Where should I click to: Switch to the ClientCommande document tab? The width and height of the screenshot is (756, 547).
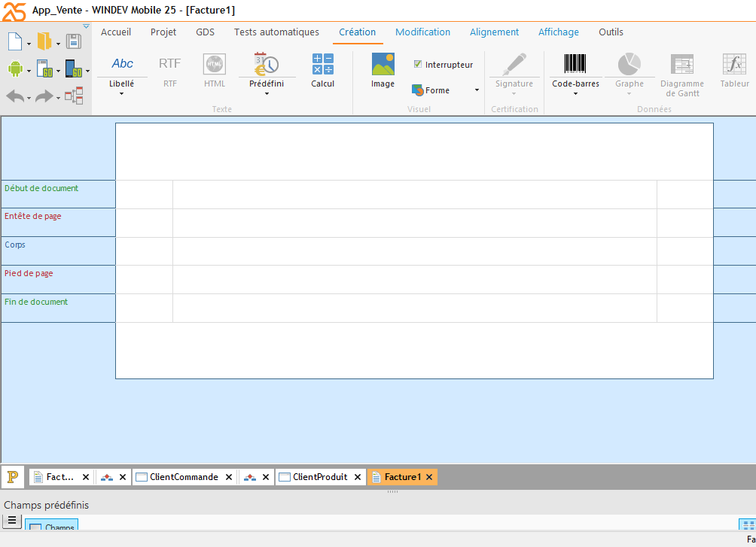pos(183,477)
